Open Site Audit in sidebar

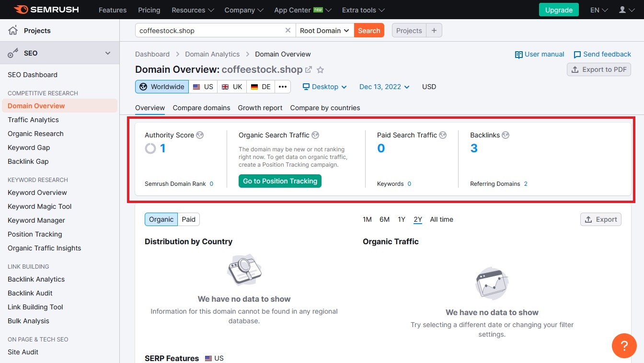[23, 352]
